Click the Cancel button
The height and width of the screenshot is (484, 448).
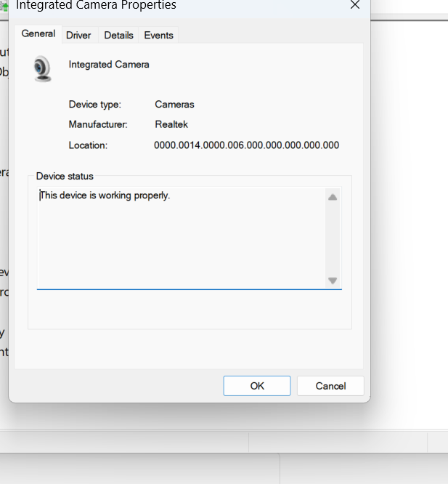click(x=330, y=386)
